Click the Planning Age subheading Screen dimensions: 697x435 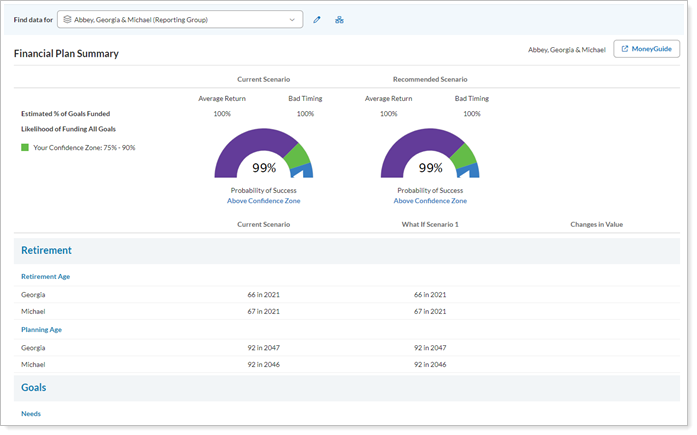coord(42,328)
